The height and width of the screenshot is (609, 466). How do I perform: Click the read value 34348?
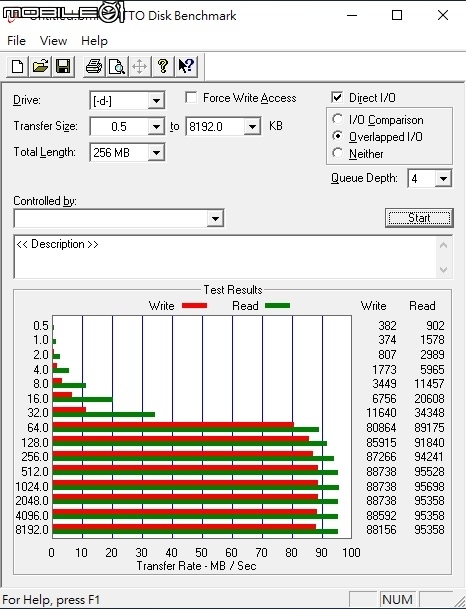pos(429,413)
